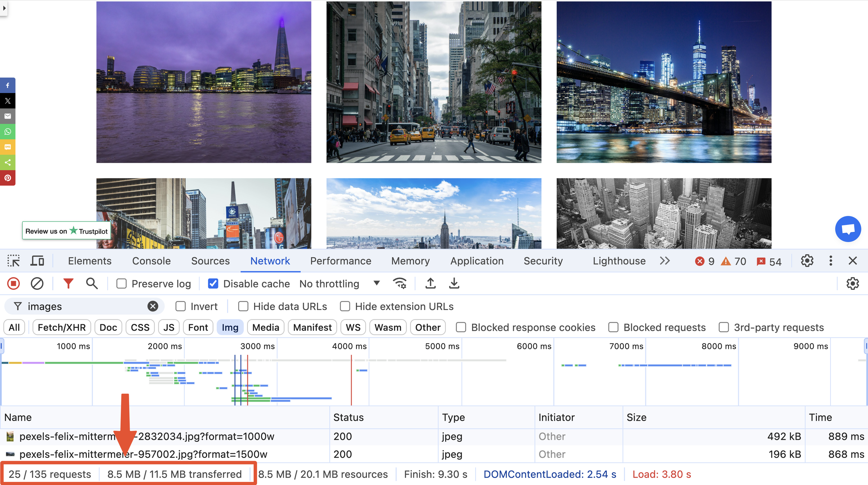
Task: Share page via email sidebar icon
Action: (8, 116)
